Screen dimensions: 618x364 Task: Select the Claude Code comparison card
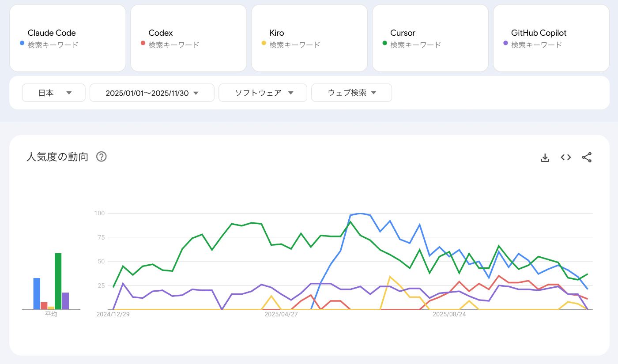point(68,38)
